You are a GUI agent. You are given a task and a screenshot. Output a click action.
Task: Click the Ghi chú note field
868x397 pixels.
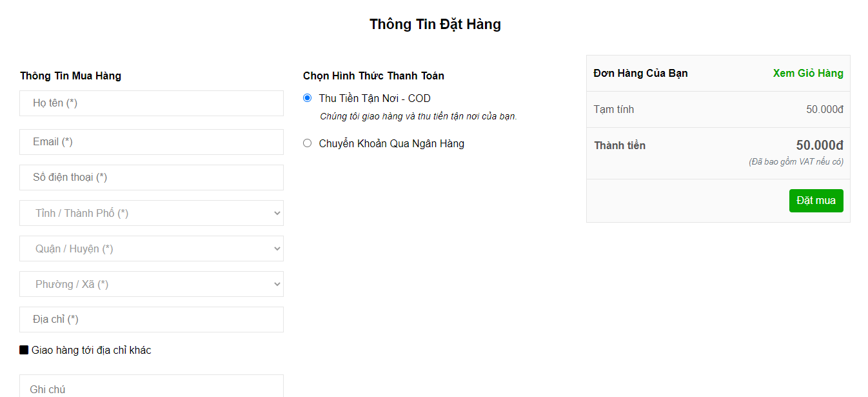click(x=152, y=389)
